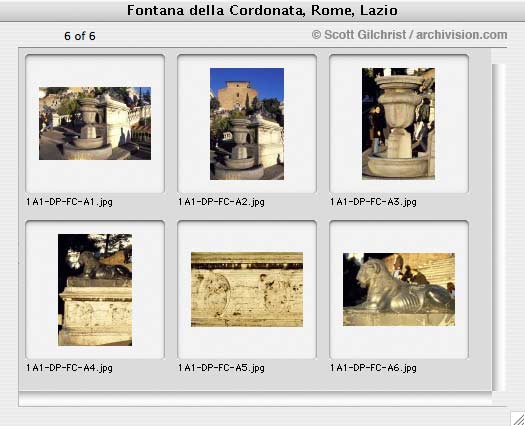
Task: Click the vertical scrollbar beside thumbnails
Action: pyautogui.click(x=498, y=227)
